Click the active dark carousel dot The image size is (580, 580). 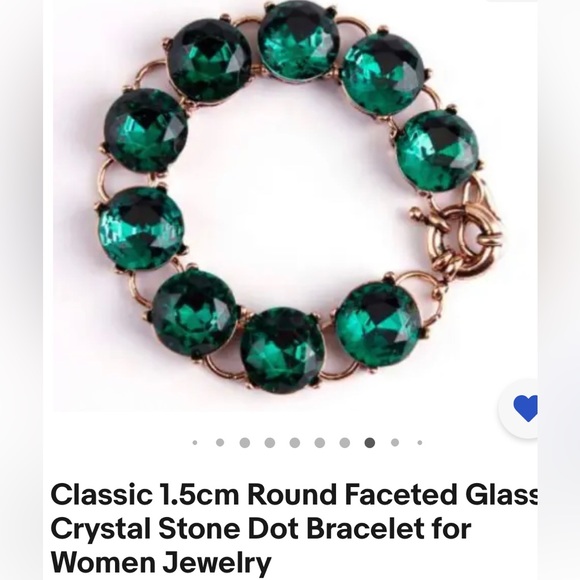tap(370, 443)
